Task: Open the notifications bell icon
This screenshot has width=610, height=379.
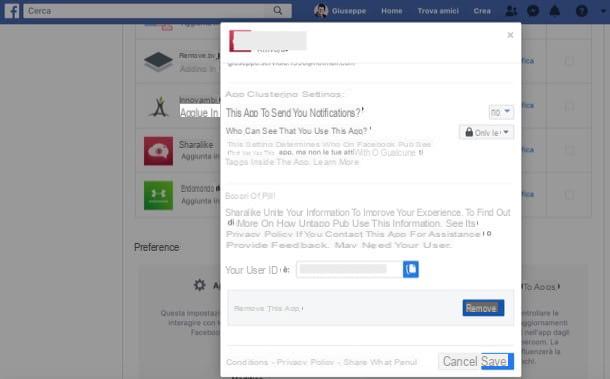Action: (554, 11)
